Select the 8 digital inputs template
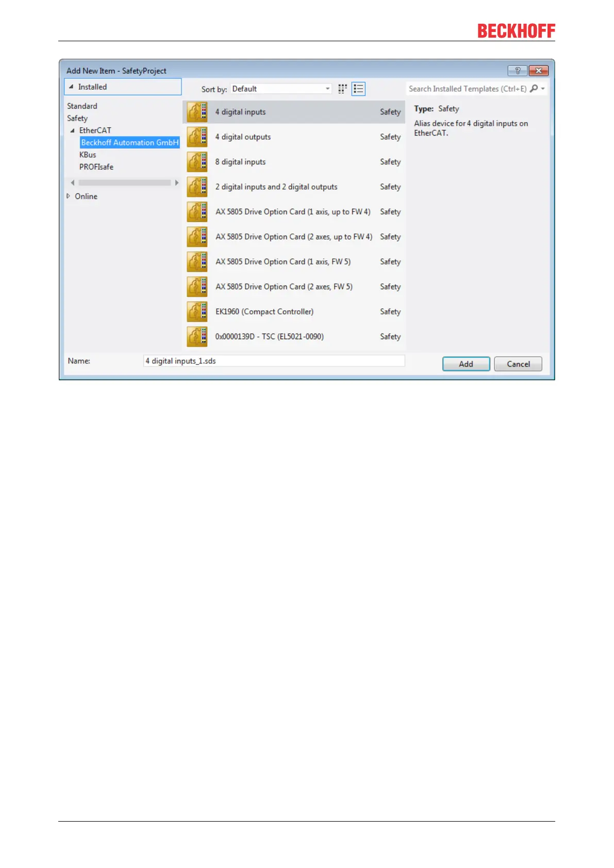Screen dimensions: 614x868 click(294, 162)
